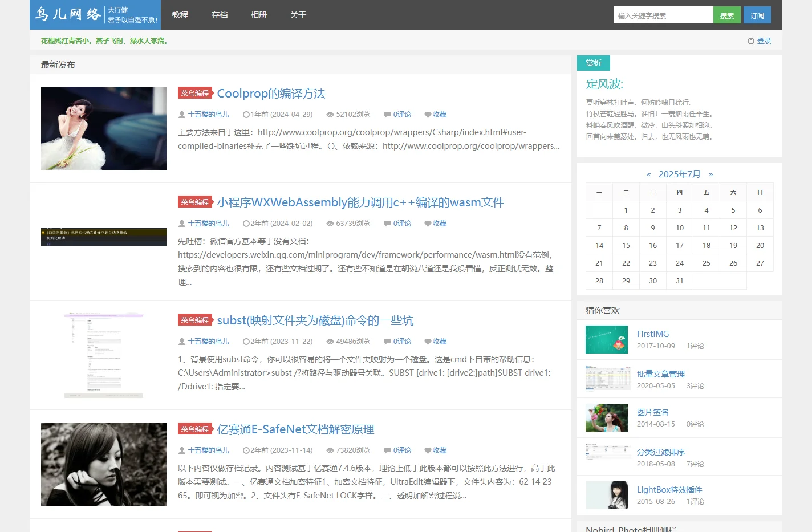Click the comment bubble icon for Coolprop的编译方法
The width and height of the screenshot is (812, 532).
coord(387,115)
